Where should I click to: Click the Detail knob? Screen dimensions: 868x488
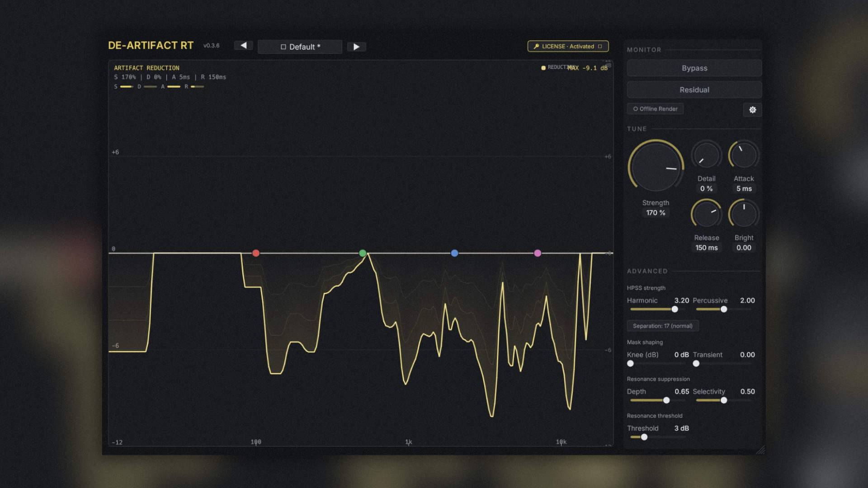point(706,155)
